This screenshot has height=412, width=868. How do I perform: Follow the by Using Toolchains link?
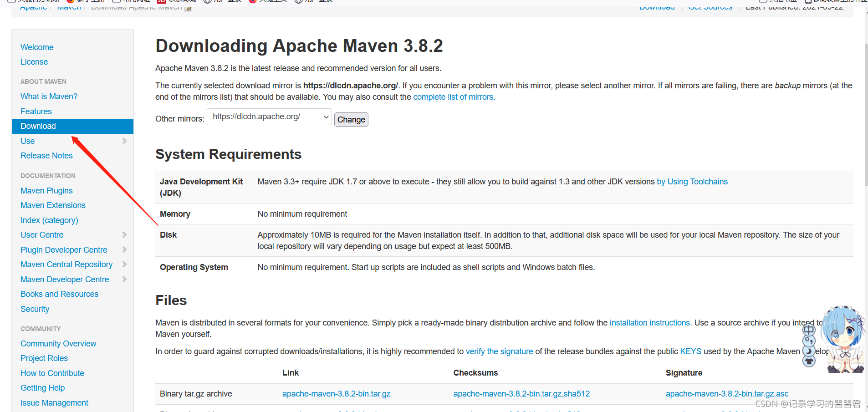coord(692,182)
